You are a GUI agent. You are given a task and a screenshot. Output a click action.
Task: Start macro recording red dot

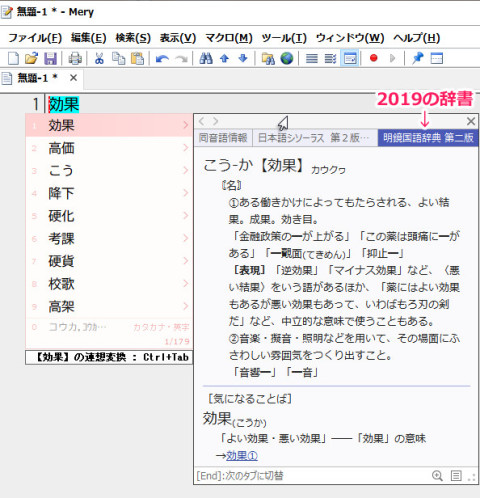coord(374,58)
